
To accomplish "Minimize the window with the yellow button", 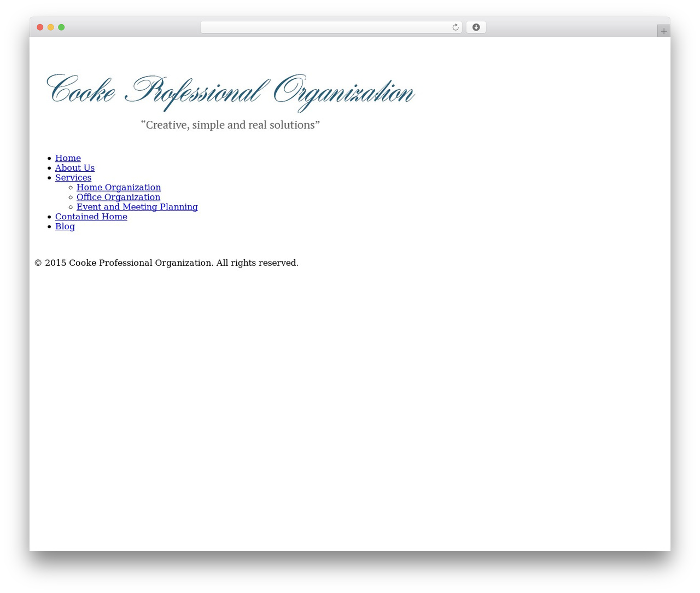I will tap(51, 27).
